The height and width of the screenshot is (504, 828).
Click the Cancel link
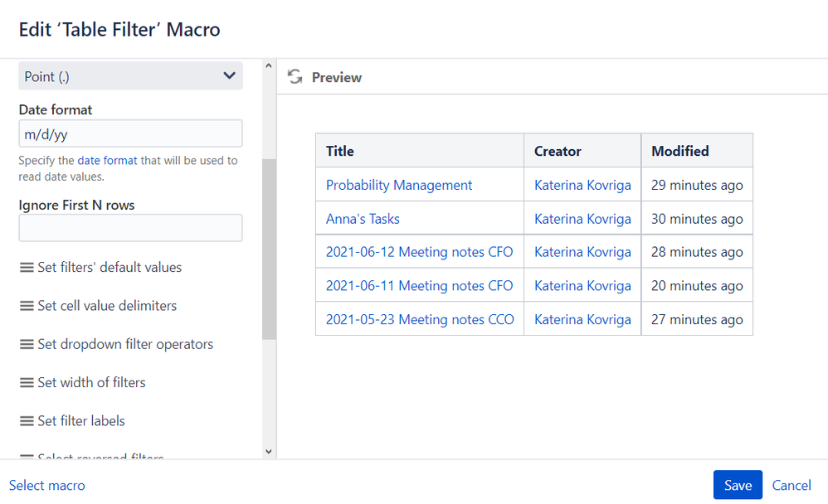[791, 485]
